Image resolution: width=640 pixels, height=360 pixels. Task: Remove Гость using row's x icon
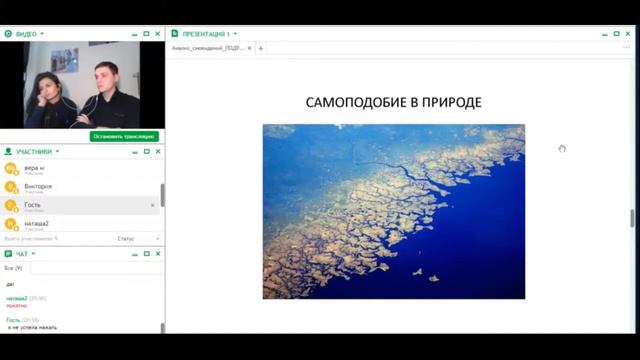(153, 205)
